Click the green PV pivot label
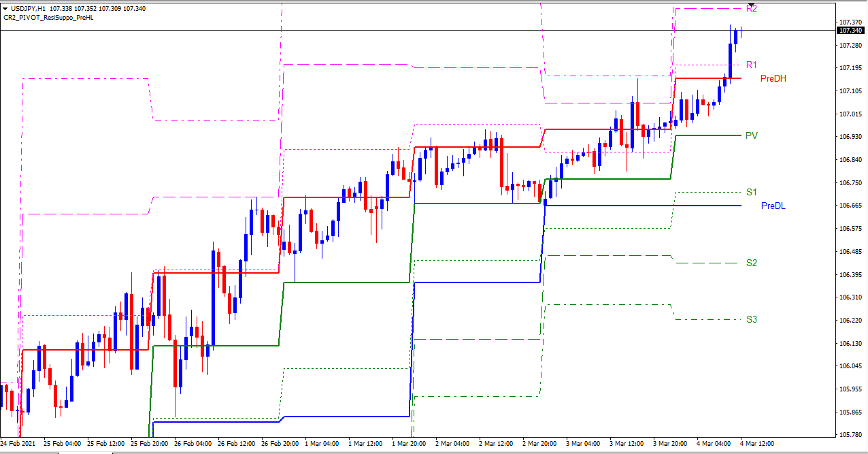 (752, 135)
